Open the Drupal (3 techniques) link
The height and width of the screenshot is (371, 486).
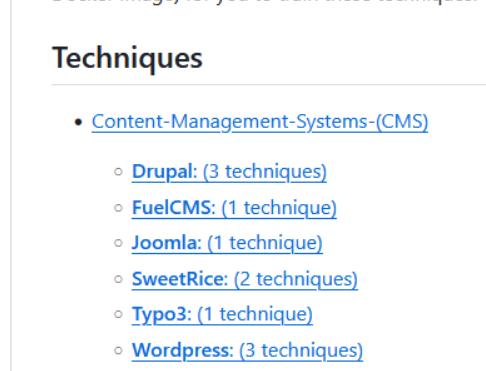pos(229,172)
